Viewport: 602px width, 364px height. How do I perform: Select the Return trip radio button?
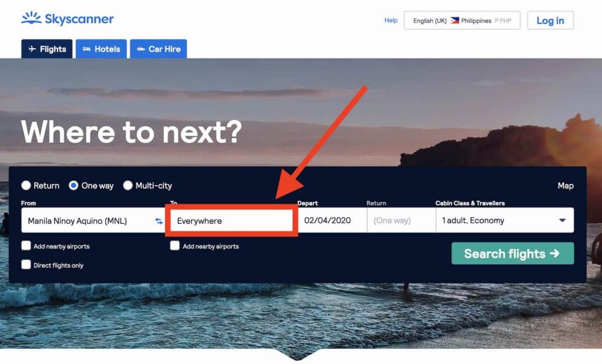[x=26, y=186]
